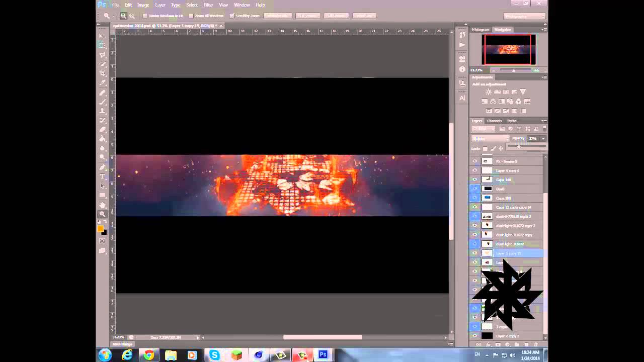Open the Image menu
This screenshot has width=644, height=362.
point(143,5)
